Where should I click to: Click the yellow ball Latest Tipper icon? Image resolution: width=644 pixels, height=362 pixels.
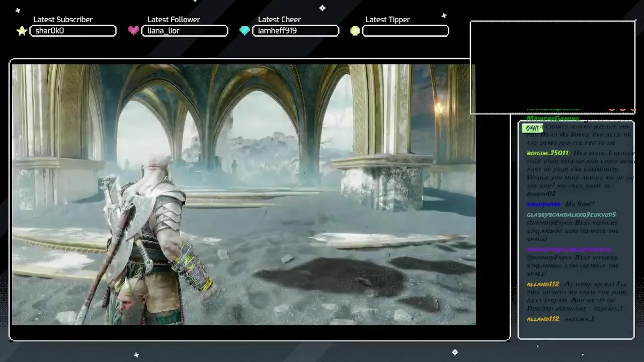click(355, 31)
